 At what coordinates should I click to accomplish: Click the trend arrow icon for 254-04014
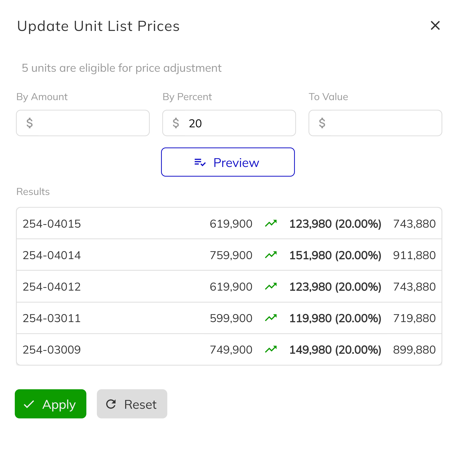coord(271,255)
